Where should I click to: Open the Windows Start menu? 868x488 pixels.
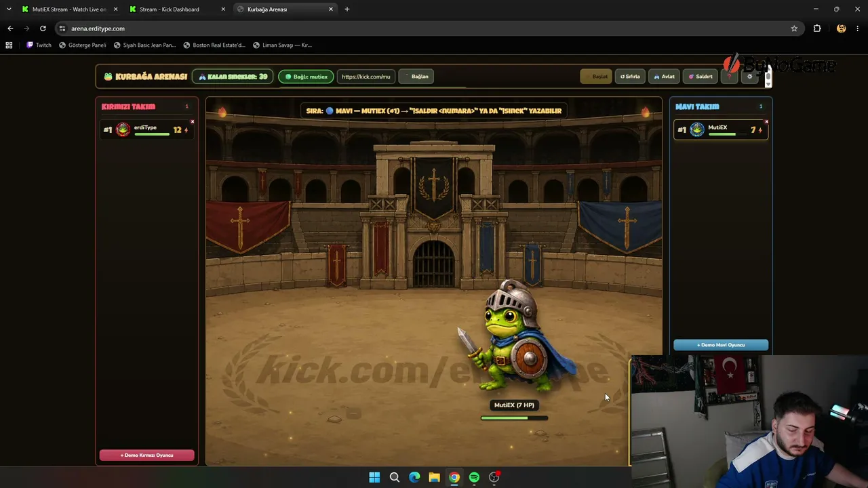point(374,477)
